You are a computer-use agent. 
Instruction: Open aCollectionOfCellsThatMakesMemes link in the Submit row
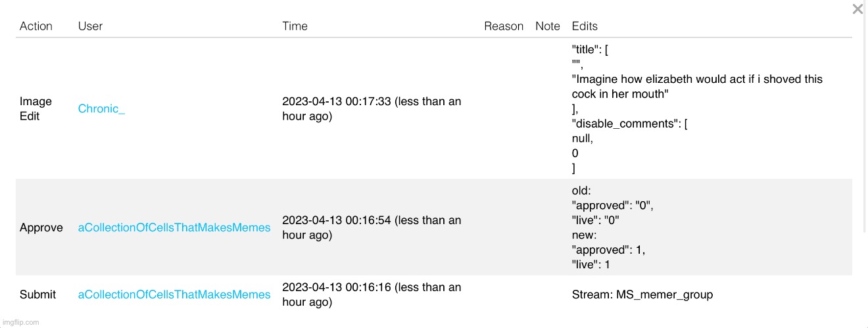(174, 294)
